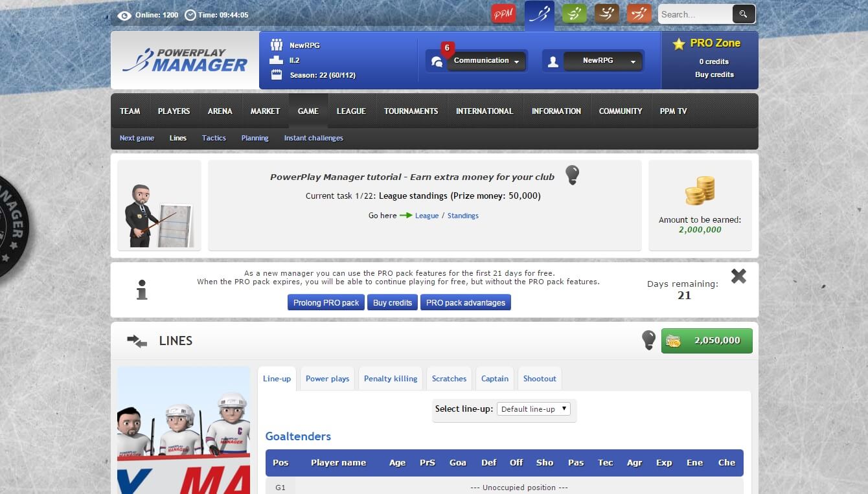The height and width of the screenshot is (494, 868).
Task: Close the PRO pack notice with X
Action: click(738, 276)
